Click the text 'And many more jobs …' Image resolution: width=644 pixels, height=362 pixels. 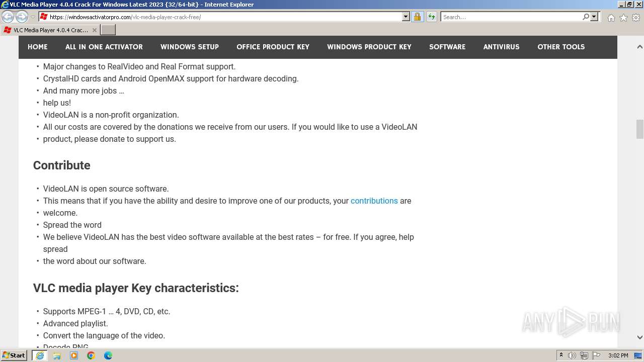pos(84,90)
